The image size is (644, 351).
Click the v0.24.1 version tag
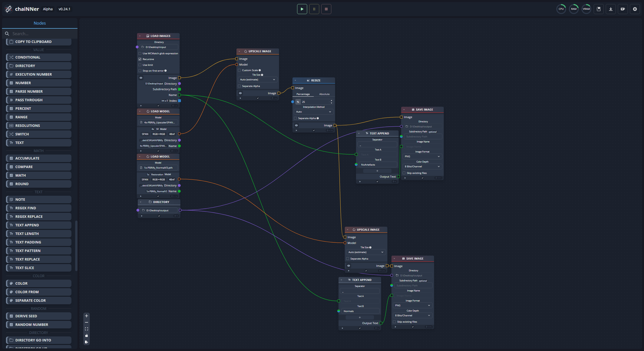pos(64,9)
